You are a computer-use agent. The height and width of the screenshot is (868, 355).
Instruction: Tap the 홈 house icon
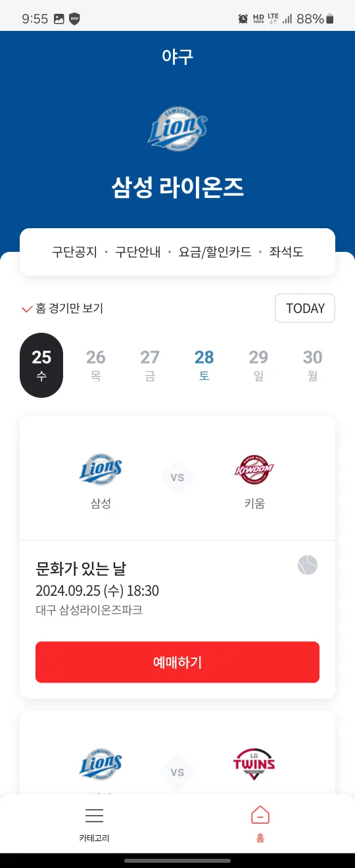click(260, 815)
